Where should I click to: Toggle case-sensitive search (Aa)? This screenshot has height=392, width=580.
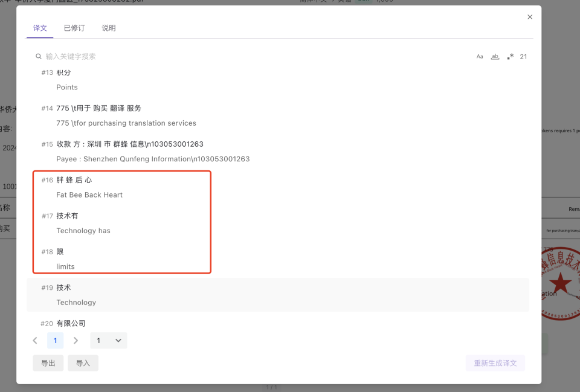pos(480,57)
